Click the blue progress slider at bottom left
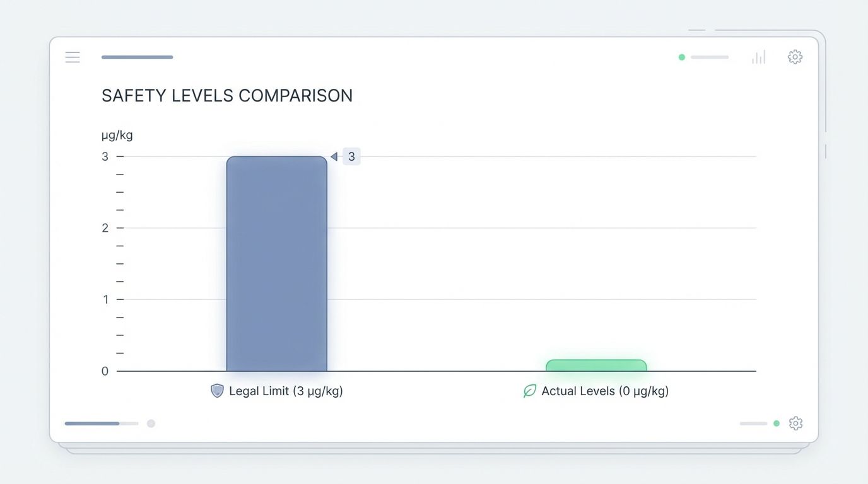This screenshot has height=484, width=868. [101, 423]
